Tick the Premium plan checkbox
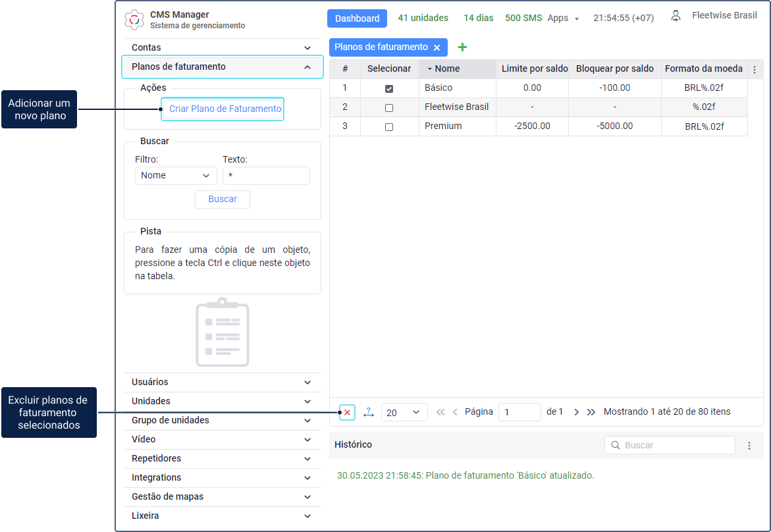 (x=389, y=126)
